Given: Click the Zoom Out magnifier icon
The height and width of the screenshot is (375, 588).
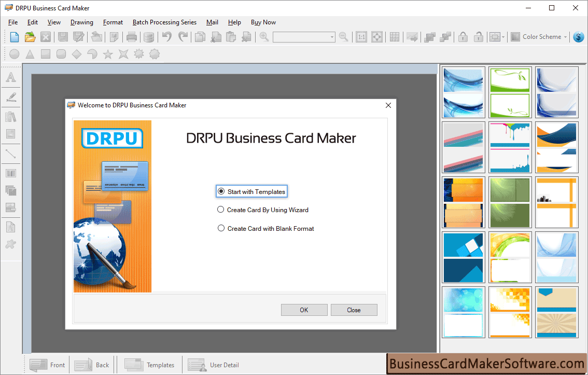Looking at the screenshot, I should tap(343, 37).
